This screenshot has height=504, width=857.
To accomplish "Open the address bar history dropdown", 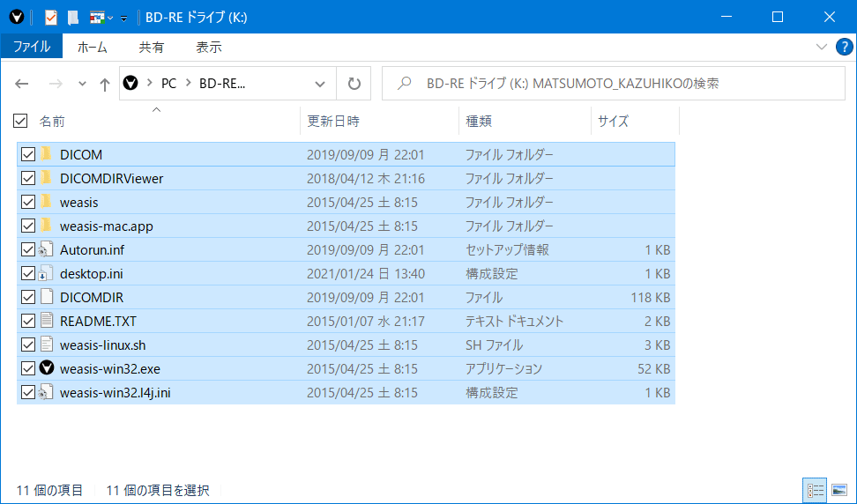I will tap(320, 84).
